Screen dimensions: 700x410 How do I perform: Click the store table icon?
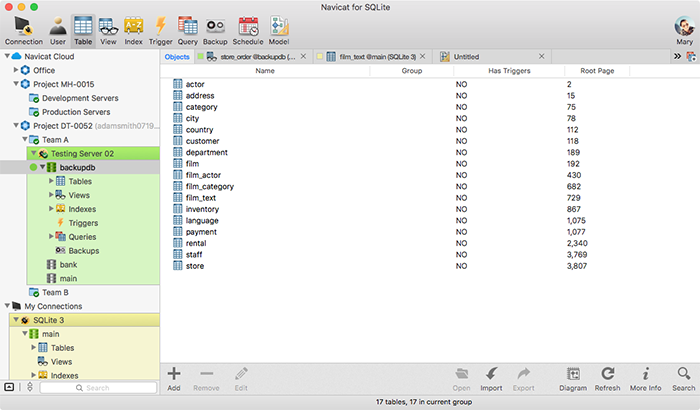pos(178,266)
